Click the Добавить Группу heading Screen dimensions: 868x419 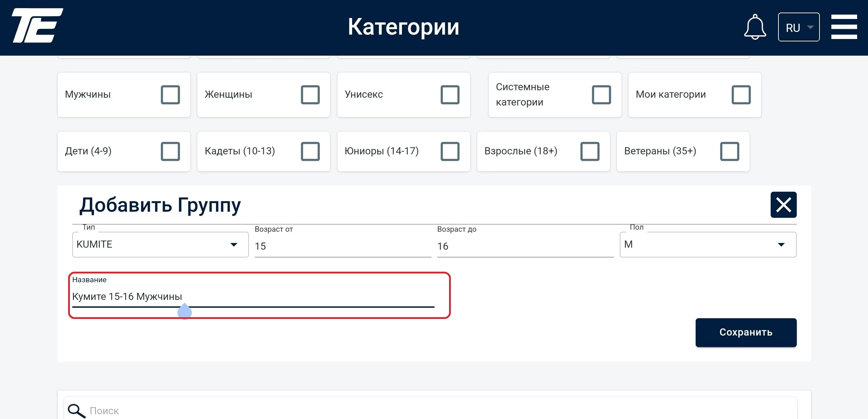pos(160,206)
